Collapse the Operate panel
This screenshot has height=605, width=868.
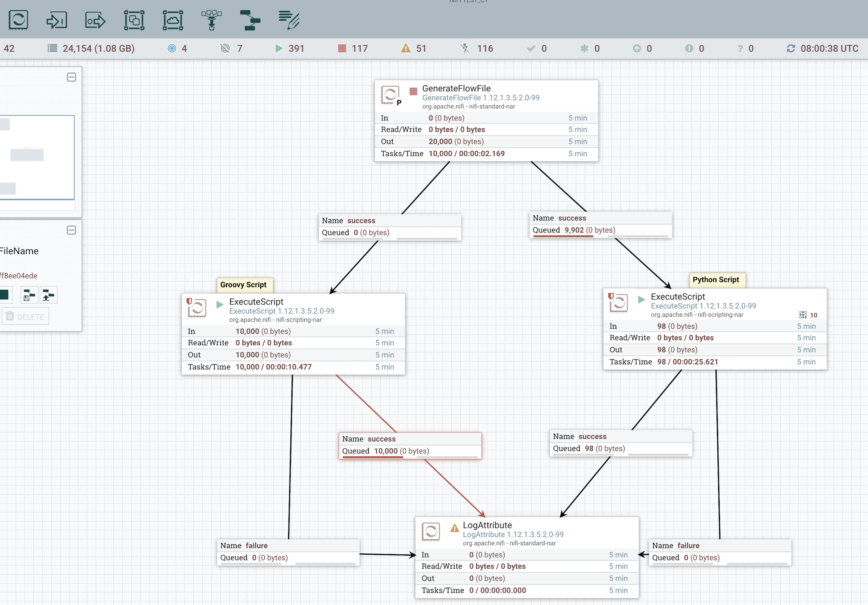pyautogui.click(x=71, y=230)
